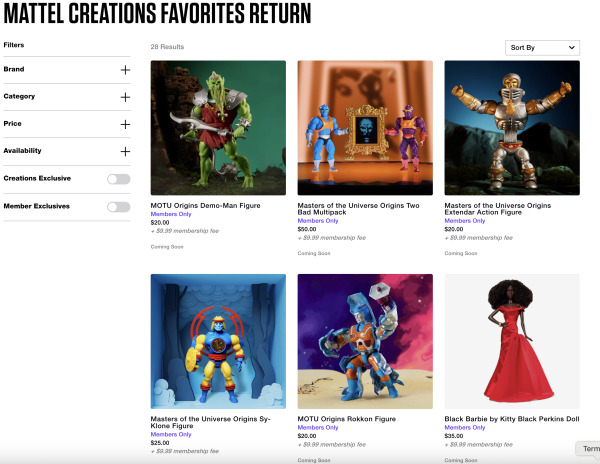Expand the Category filter plus icon
The width and height of the screenshot is (600, 464).
[125, 97]
